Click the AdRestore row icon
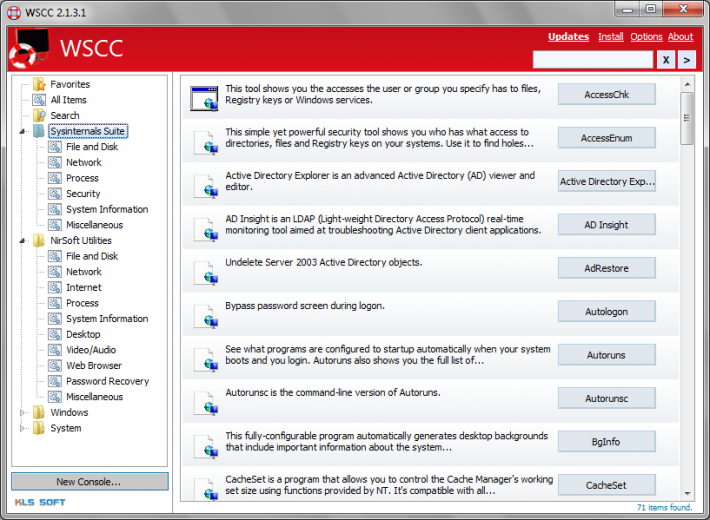This screenshot has width=710, height=520. (206, 273)
